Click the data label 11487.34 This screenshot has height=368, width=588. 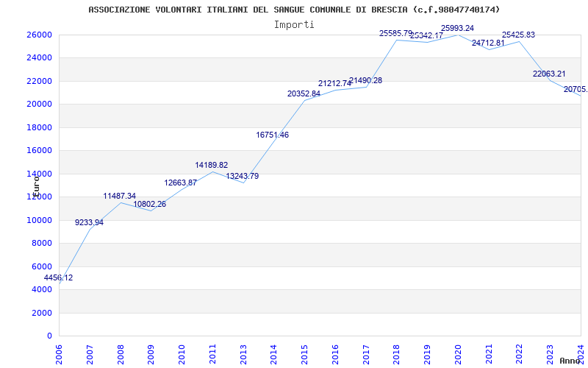click(120, 196)
